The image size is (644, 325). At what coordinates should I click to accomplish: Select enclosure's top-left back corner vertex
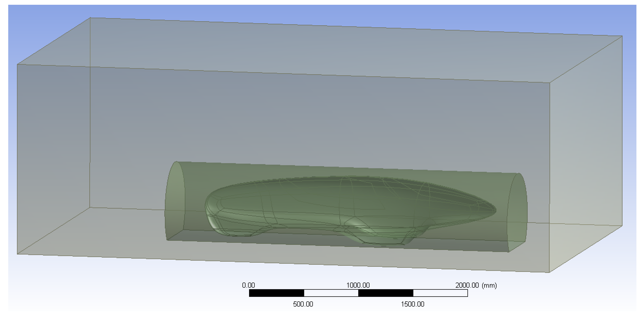point(90,18)
